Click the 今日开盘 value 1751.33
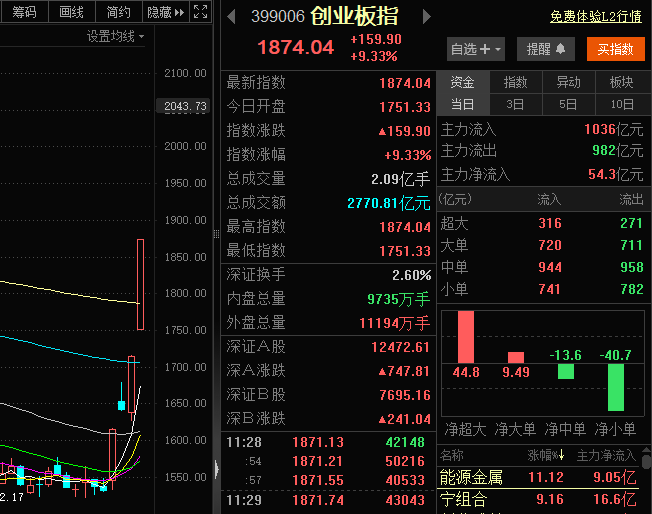The image size is (652, 514). pyautogui.click(x=405, y=107)
